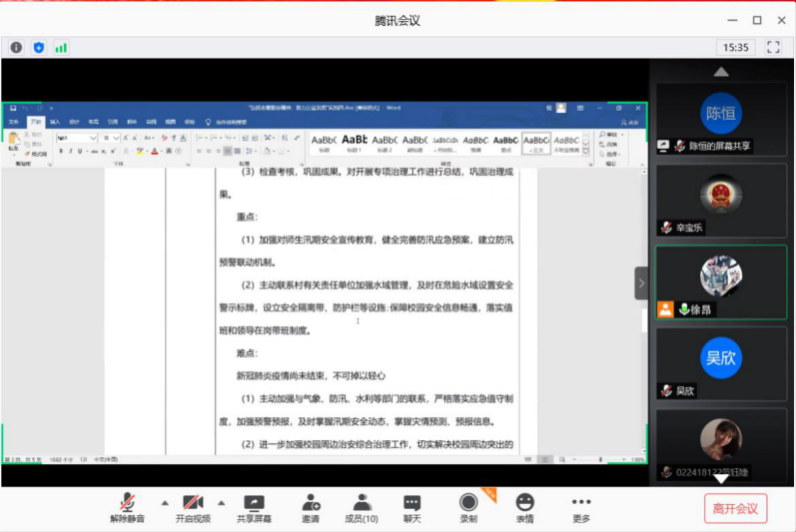Click the blue security shield icon
796x532 pixels.
[x=39, y=47]
